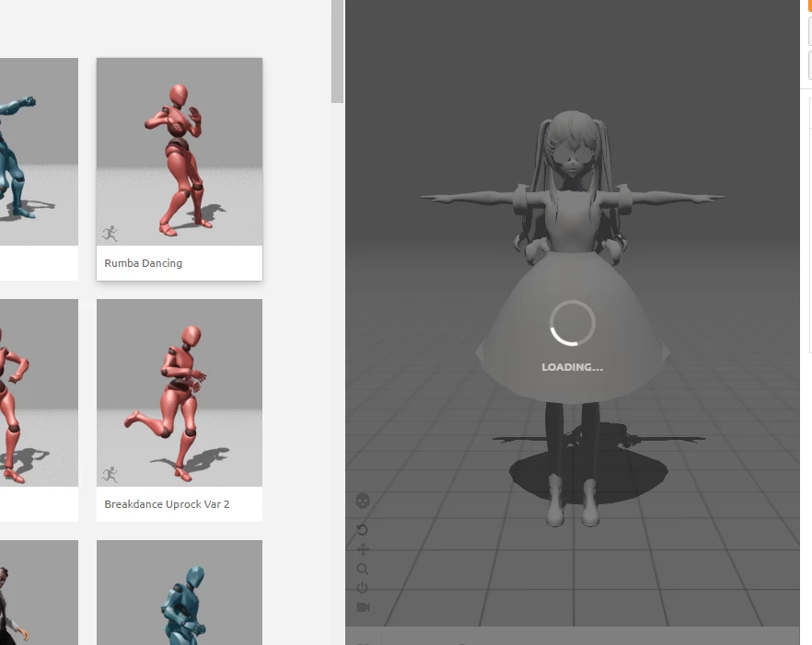Select the magnifier zoom icon in the viewer
This screenshot has width=812, height=645.
click(x=363, y=569)
